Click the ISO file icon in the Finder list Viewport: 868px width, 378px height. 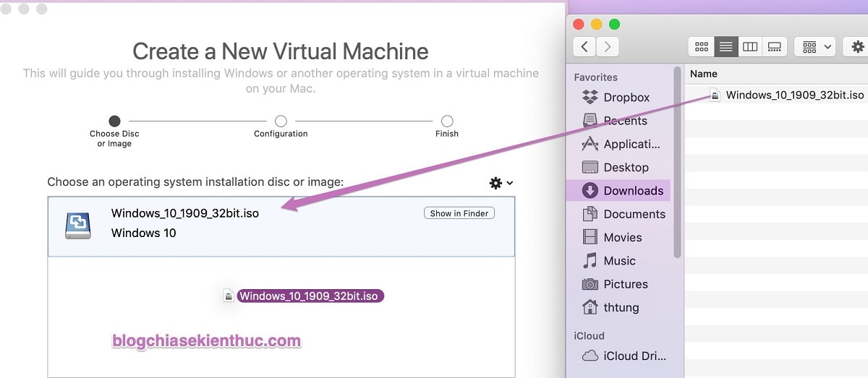715,95
